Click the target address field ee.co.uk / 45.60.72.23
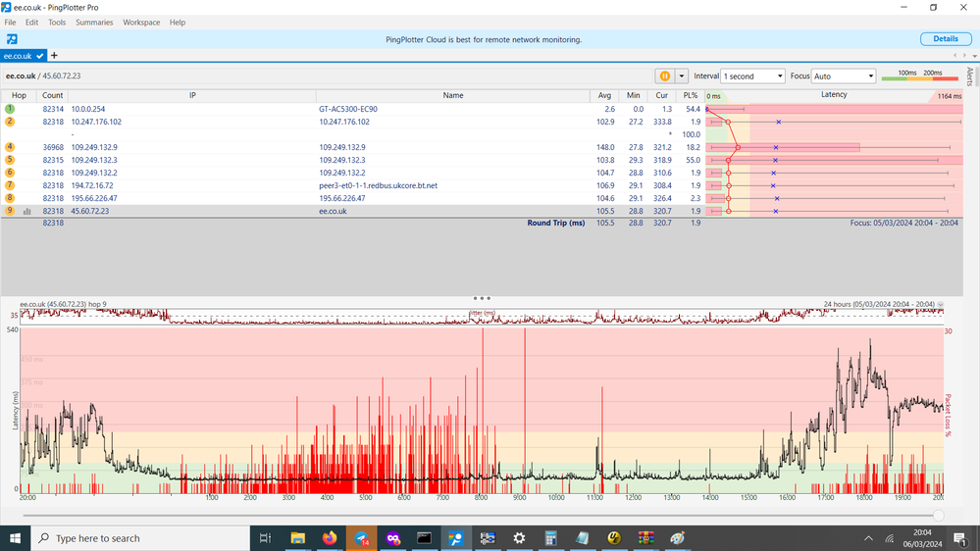 (43, 76)
